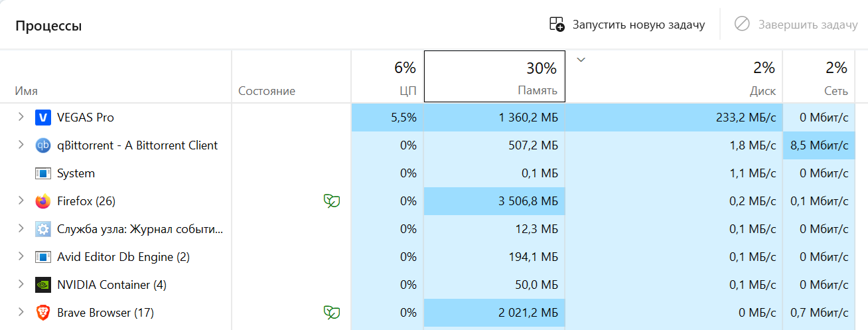
Task: Click the VEGAS Pro app icon
Action: point(42,118)
